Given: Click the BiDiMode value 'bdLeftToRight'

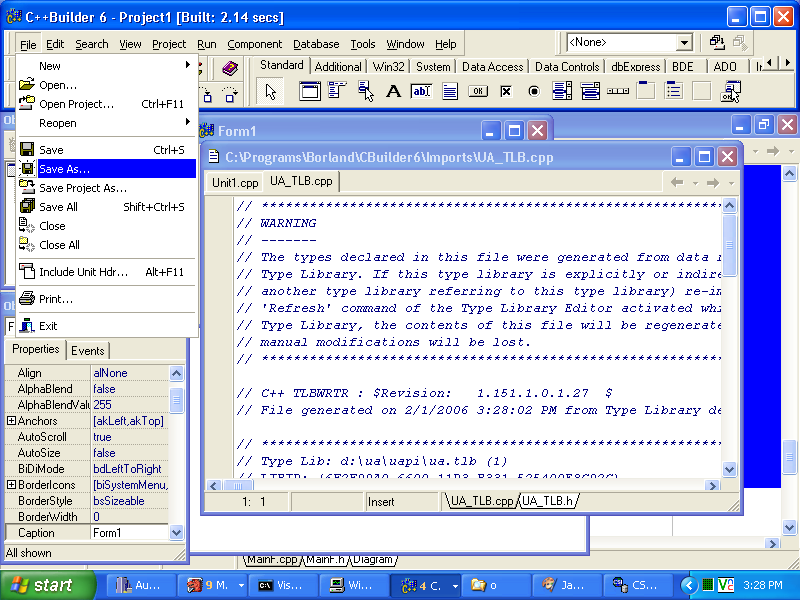Looking at the screenshot, I should pyautogui.click(x=130, y=469).
